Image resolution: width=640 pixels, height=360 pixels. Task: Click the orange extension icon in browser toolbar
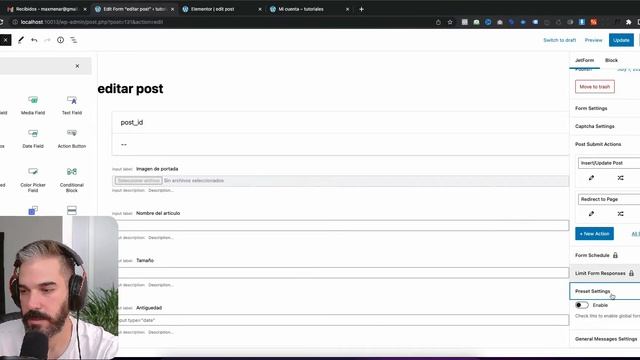tap(593, 22)
